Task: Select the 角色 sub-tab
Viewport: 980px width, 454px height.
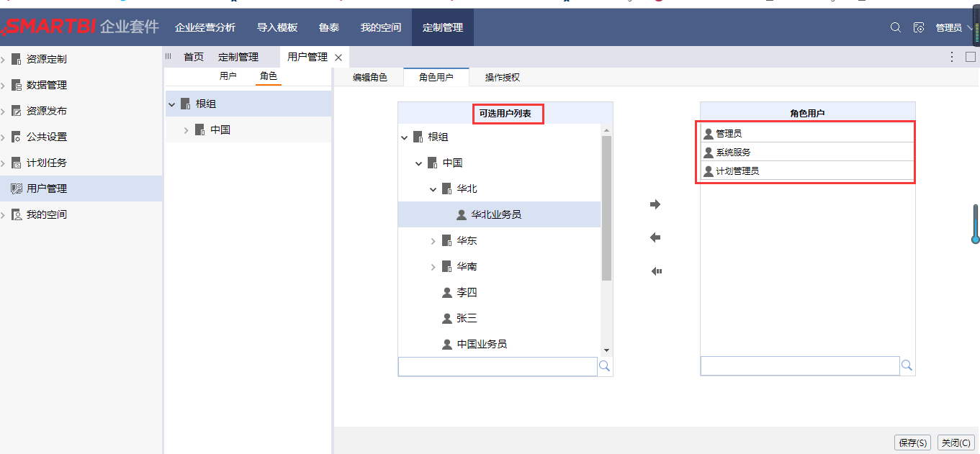Action: (269, 76)
